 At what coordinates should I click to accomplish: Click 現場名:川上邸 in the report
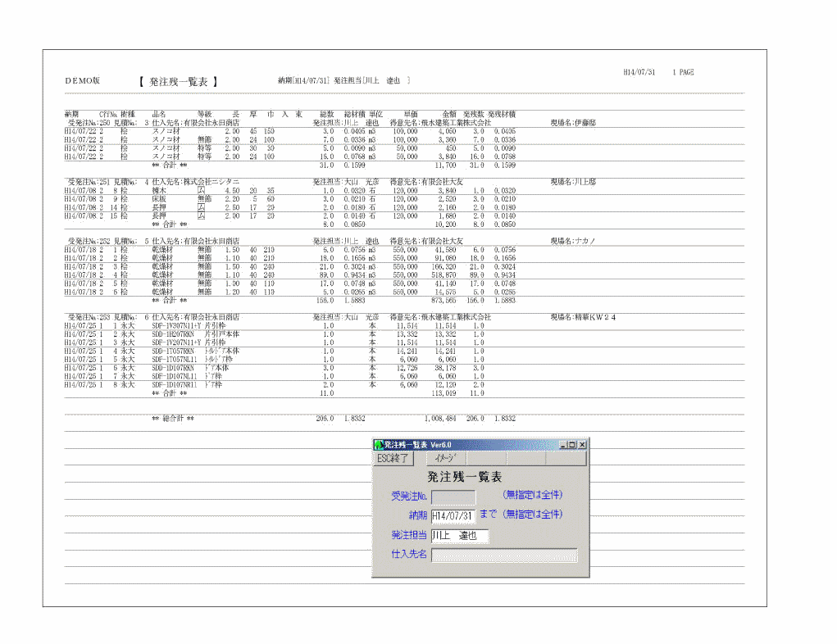coord(573,182)
